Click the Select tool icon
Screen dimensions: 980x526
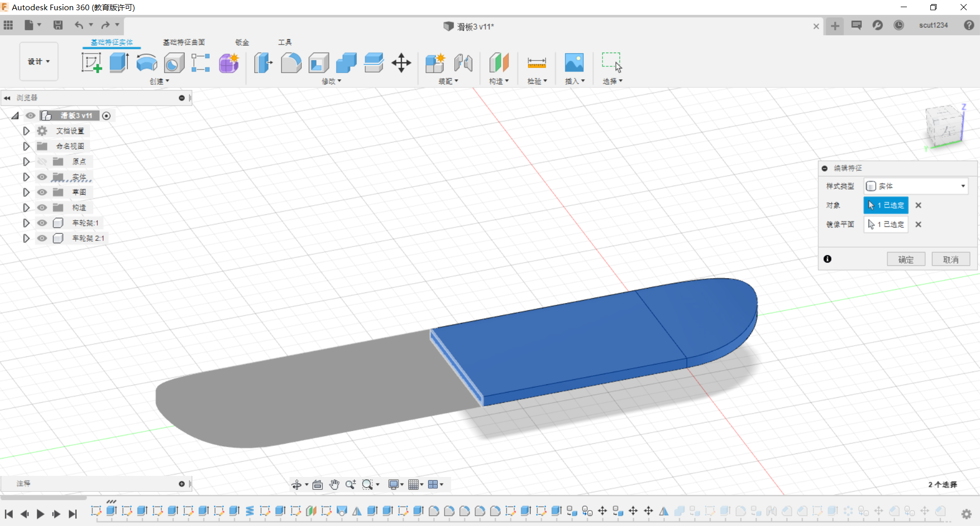(612, 63)
